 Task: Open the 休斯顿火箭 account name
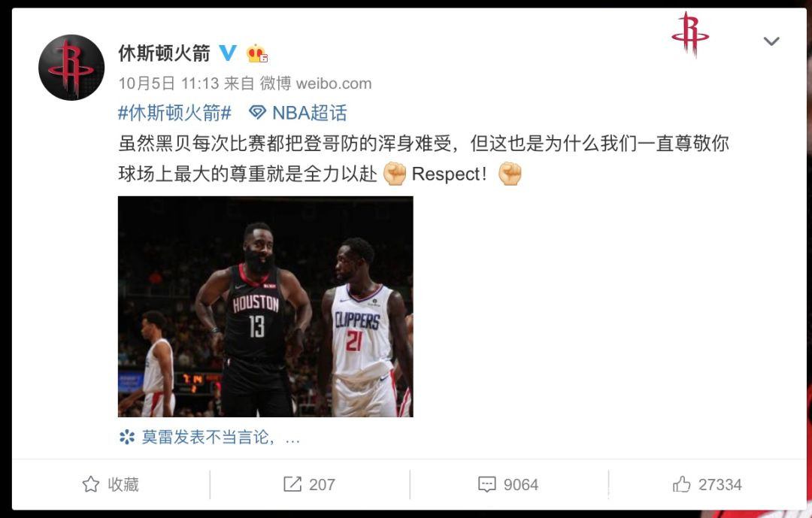pyautogui.click(x=164, y=53)
